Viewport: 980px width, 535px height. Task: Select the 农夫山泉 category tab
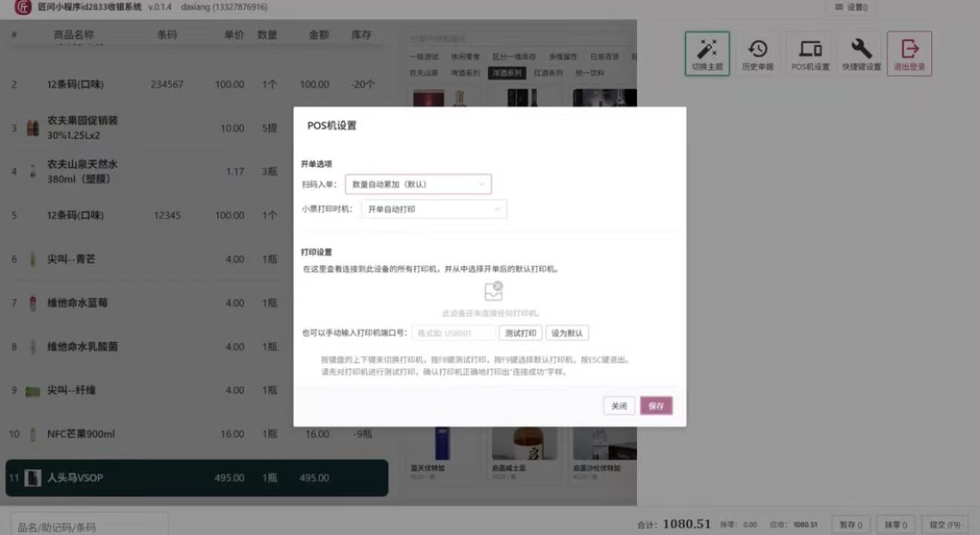click(x=424, y=73)
